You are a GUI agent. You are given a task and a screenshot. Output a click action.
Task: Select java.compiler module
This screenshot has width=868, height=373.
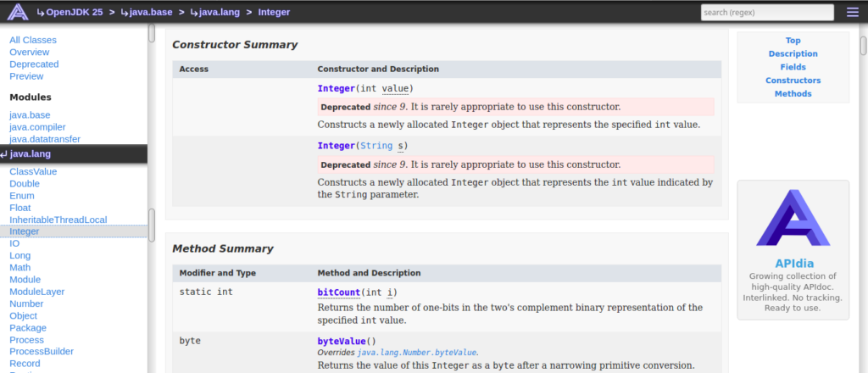[x=37, y=127]
